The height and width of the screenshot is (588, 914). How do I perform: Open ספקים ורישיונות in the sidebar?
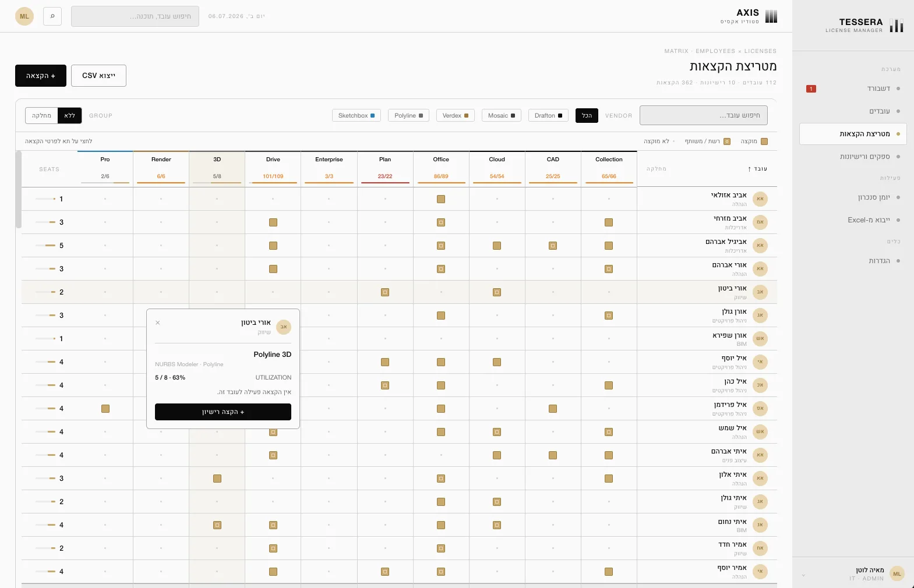[x=853, y=157]
